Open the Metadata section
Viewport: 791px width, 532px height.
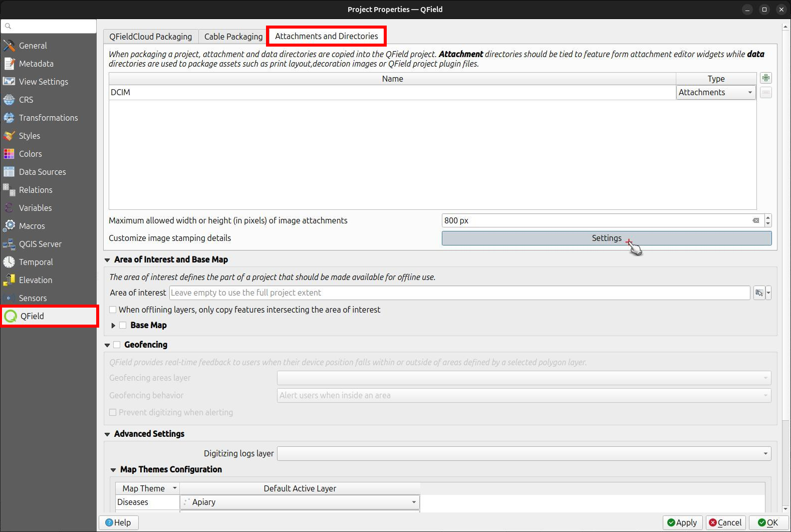click(x=48, y=64)
